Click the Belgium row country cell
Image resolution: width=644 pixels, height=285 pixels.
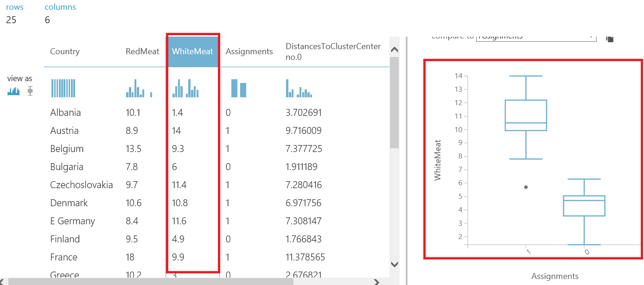pos(67,149)
